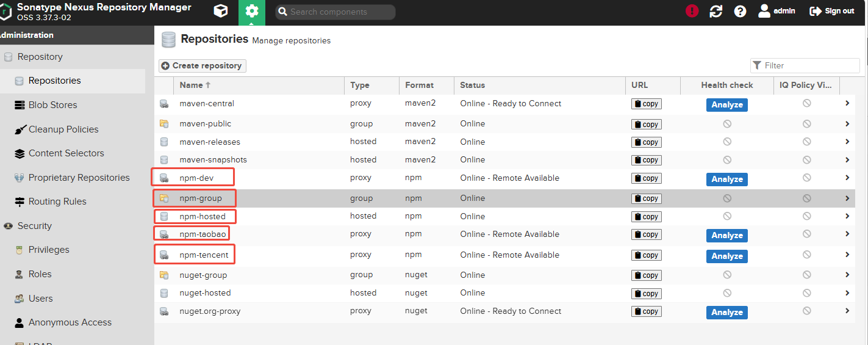This screenshot has width=868, height=345.
Task: Open details arrow for nuget.org-proxy row
Action: tap(847, 311)
